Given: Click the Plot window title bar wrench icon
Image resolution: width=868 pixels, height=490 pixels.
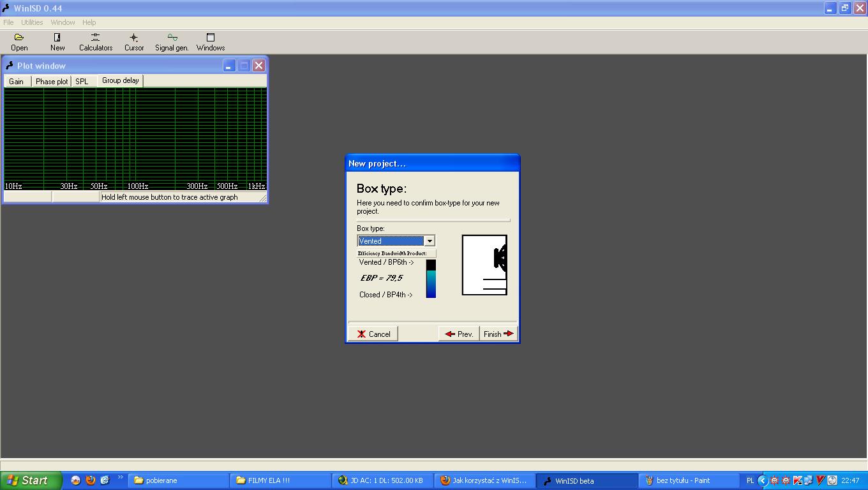Looking at the screenshot, I should [9, 65].
